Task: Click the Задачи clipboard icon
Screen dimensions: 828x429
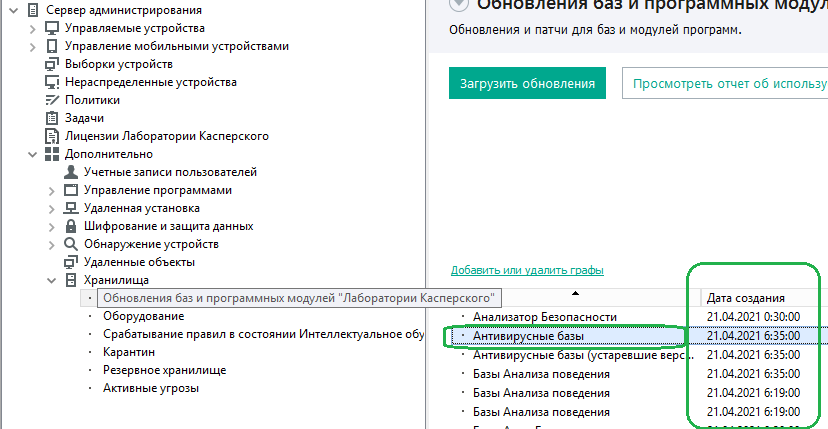Action: pyautogui.click(x=52, y=118)
